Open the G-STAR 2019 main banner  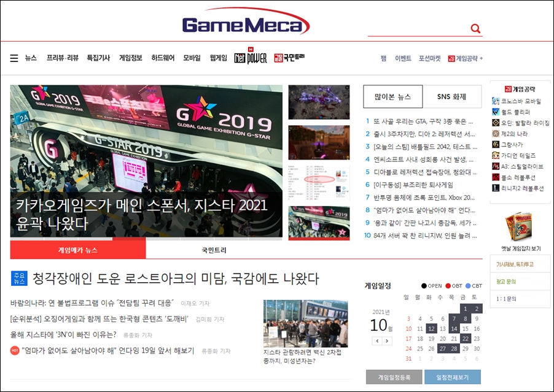click(x=146, y=161)
